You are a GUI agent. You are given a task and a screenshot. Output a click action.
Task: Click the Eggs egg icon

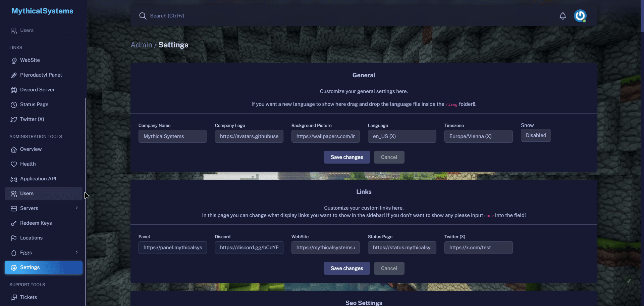[x=14, y=253]
